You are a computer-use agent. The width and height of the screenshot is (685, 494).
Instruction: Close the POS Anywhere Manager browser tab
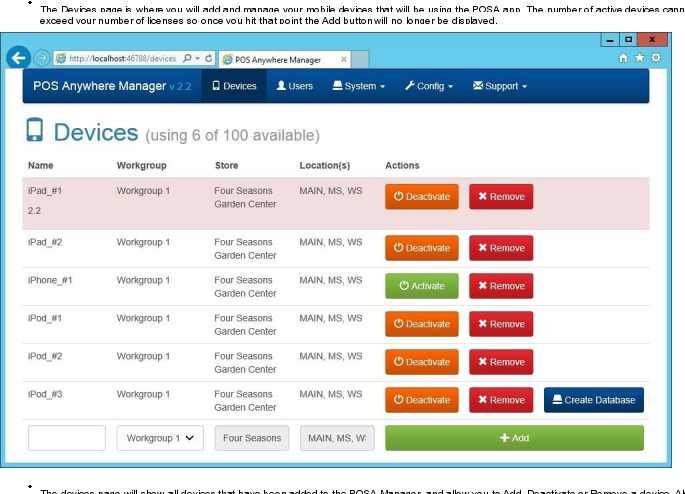[344, 59]
